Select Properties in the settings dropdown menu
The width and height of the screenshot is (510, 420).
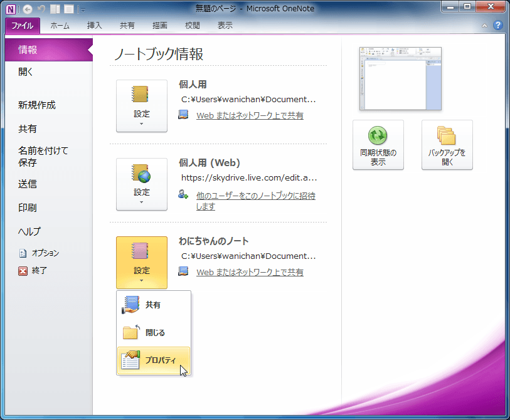[154, 360]
